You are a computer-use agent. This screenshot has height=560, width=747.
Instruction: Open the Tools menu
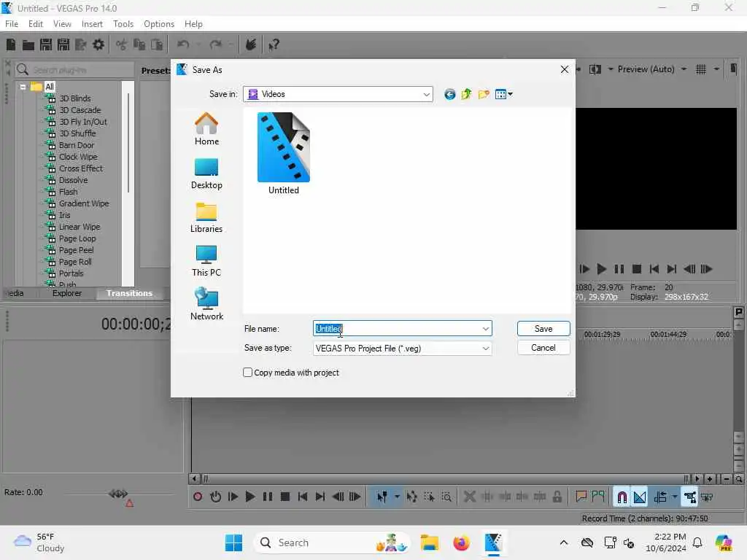coord(123,24)
